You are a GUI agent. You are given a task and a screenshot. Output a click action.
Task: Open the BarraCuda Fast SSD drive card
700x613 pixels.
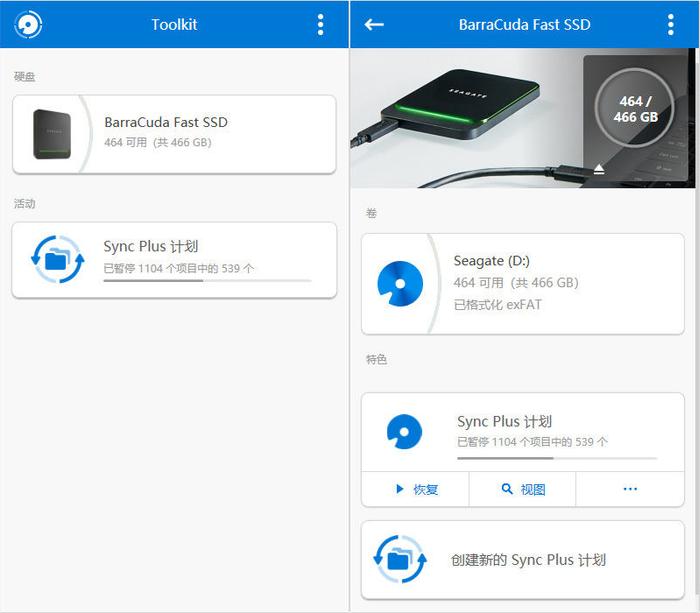click(x=174, y=134)
